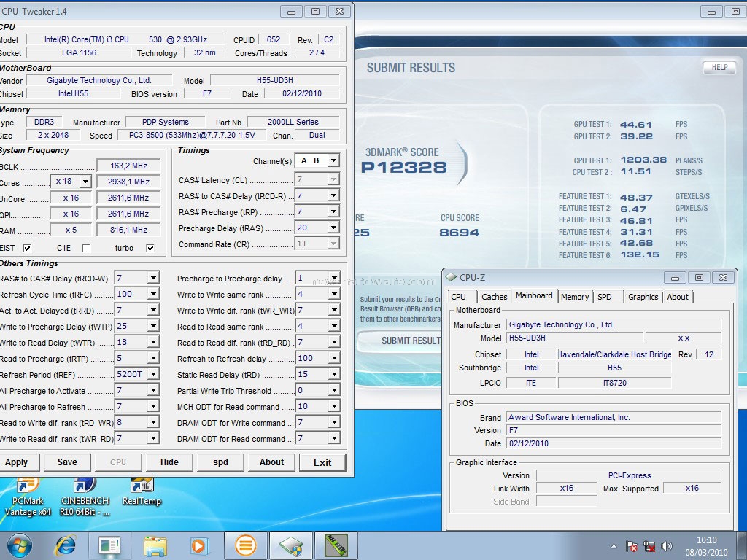
Task: Open Write to Read Delay (tWTR) dropdown
Action: click(153, 343)
